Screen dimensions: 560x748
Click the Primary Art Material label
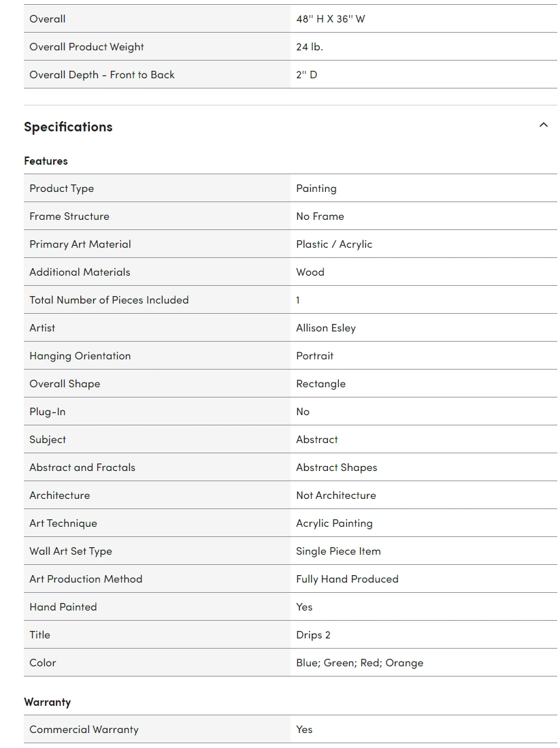click(x=80, y=244)
